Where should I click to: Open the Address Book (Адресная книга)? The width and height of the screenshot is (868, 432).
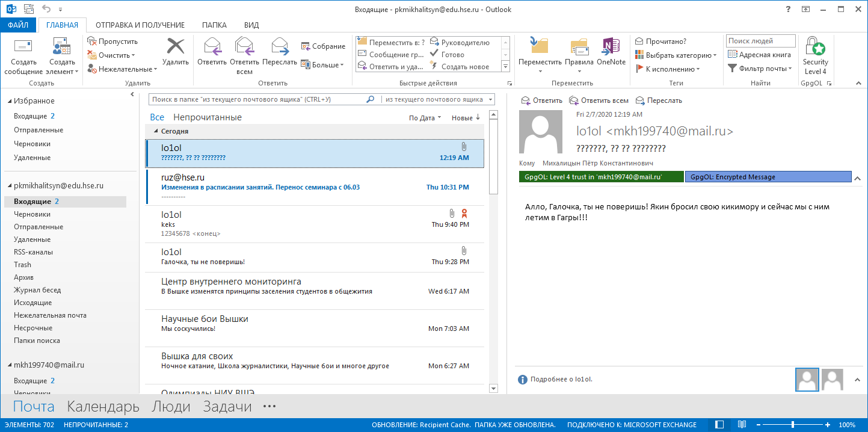759,55
